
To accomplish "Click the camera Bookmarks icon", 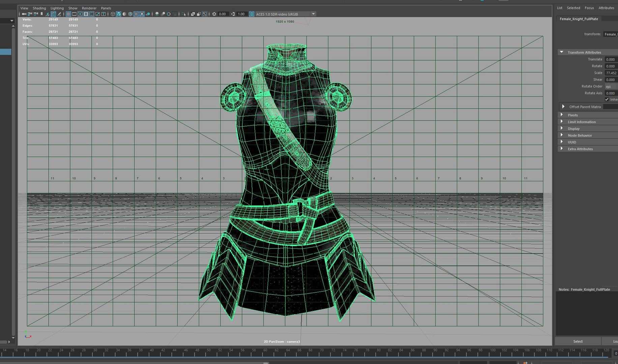I will click(x=42, y=14).
